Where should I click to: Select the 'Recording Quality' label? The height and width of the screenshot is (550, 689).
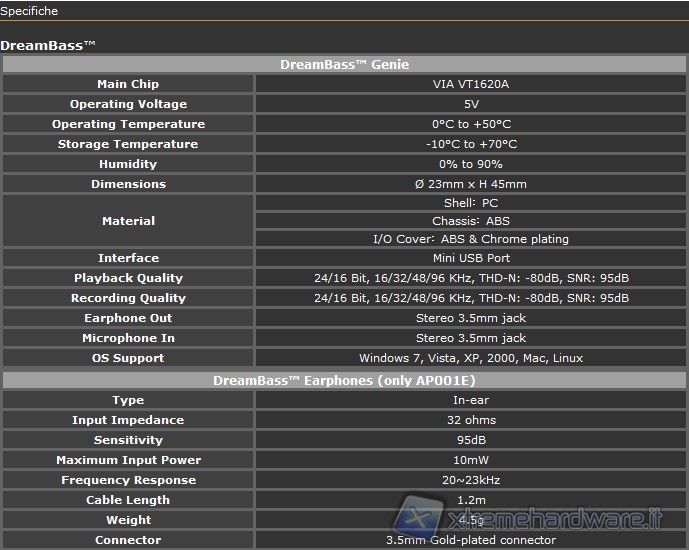pyautogui.click(x=128, y=298)
